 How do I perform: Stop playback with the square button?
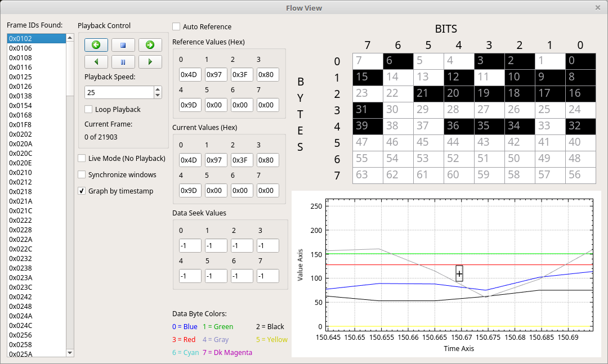pyautogui.click(x=123, y=45)
